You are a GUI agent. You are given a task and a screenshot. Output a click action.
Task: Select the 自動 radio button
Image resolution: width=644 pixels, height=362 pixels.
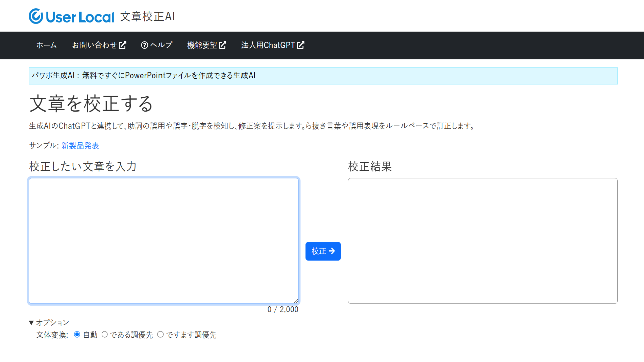pos(77,334)
